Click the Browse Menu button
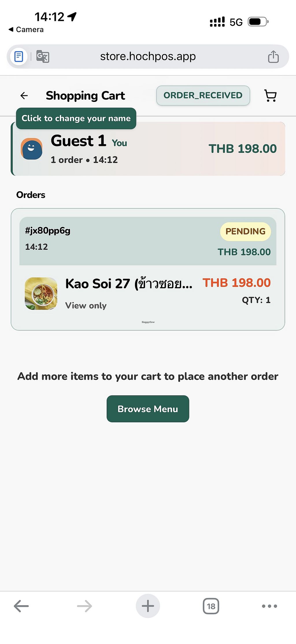This screenshot has width=296, height=644. [148, 409]
